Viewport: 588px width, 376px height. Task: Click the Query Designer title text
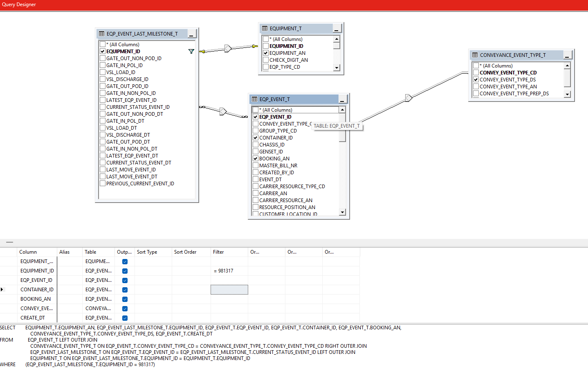pos(19,5)
